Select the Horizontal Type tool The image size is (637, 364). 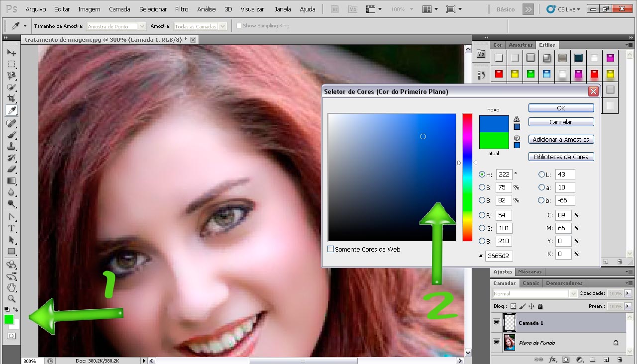[11, 228]
